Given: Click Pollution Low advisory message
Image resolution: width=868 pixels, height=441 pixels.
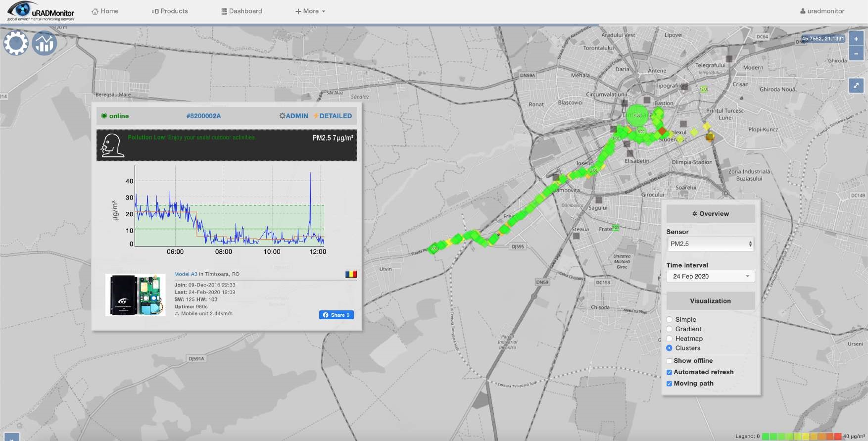Looking at the screenshot, I should [x=192, y=138].
